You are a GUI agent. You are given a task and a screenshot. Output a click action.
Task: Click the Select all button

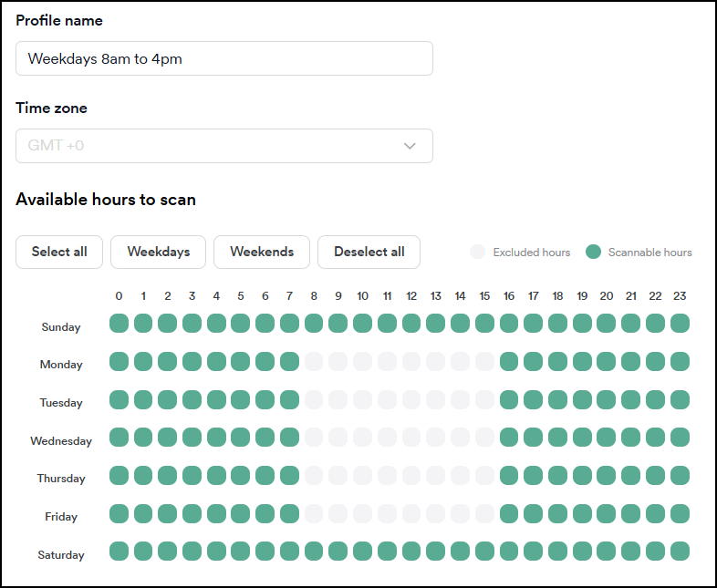tap(59, 252)
